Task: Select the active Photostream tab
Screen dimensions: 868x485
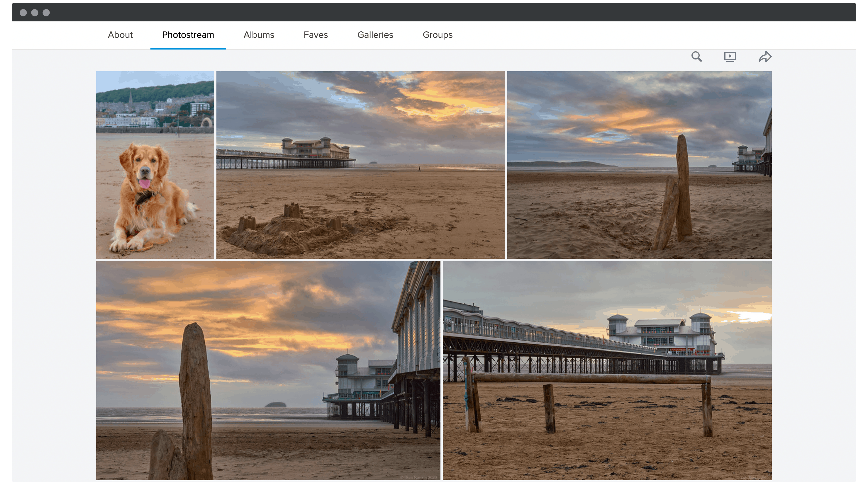Action: [188, 35]
